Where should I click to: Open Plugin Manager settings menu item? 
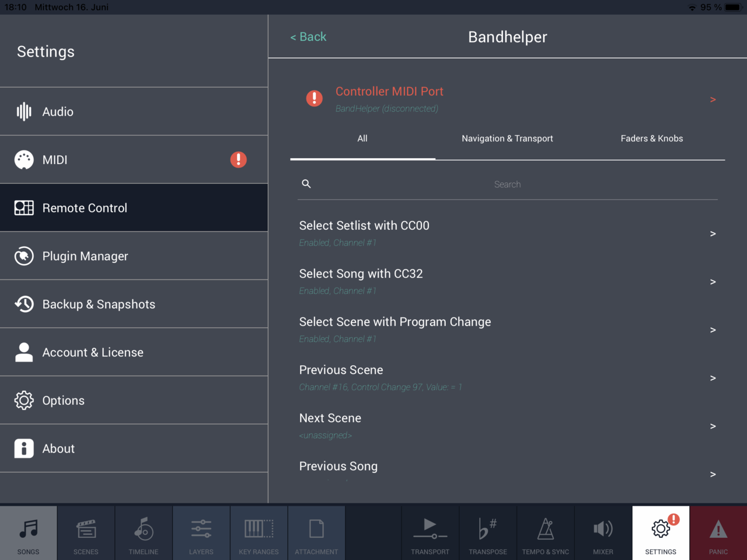[x=134, y=256]
